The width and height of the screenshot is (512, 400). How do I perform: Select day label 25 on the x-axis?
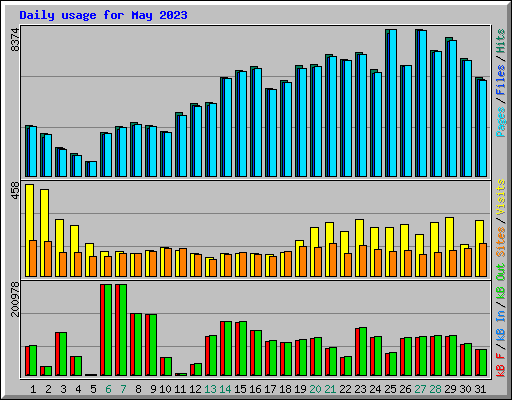[390, 389]
